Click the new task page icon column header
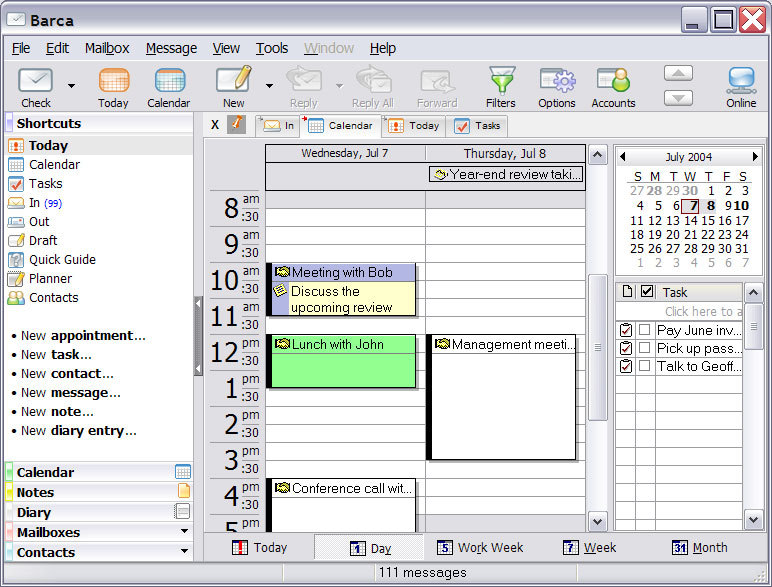Screen dimensions: 772x587 (x=627, y=292)
